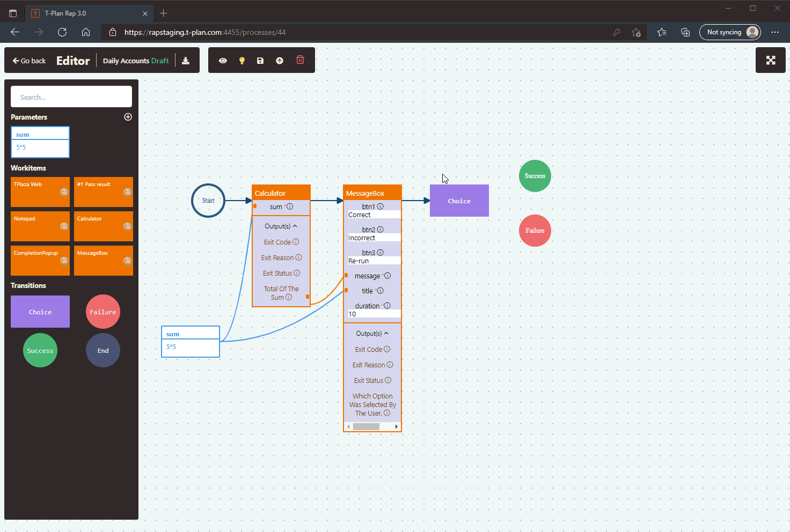Click the purple Choice transition in sidebar
790x532 pixels.
[40, 312]
